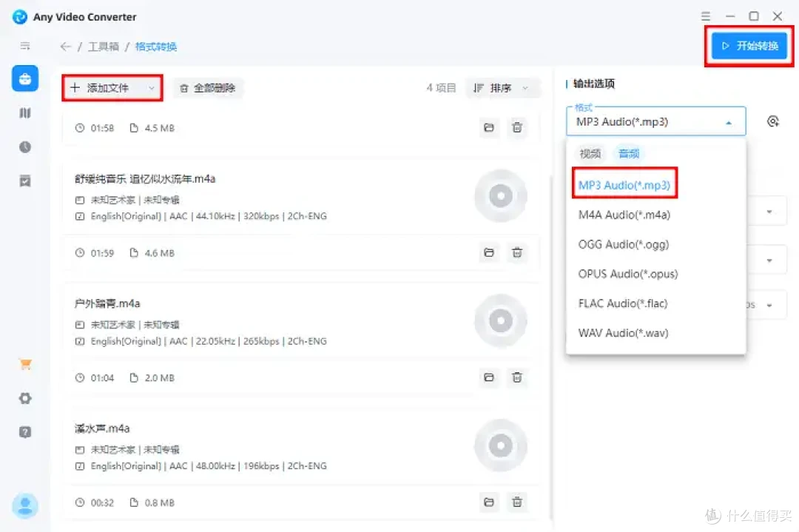
Task: Collapse the MP3 Audio format combo box
Action: coord(655,121)
